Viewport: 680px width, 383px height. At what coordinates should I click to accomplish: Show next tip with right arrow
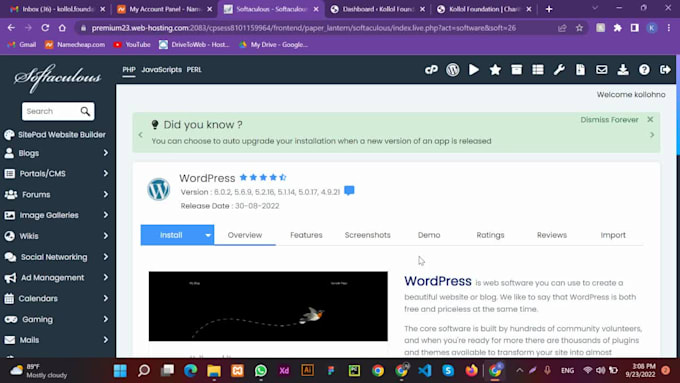(x=652, y=135)
